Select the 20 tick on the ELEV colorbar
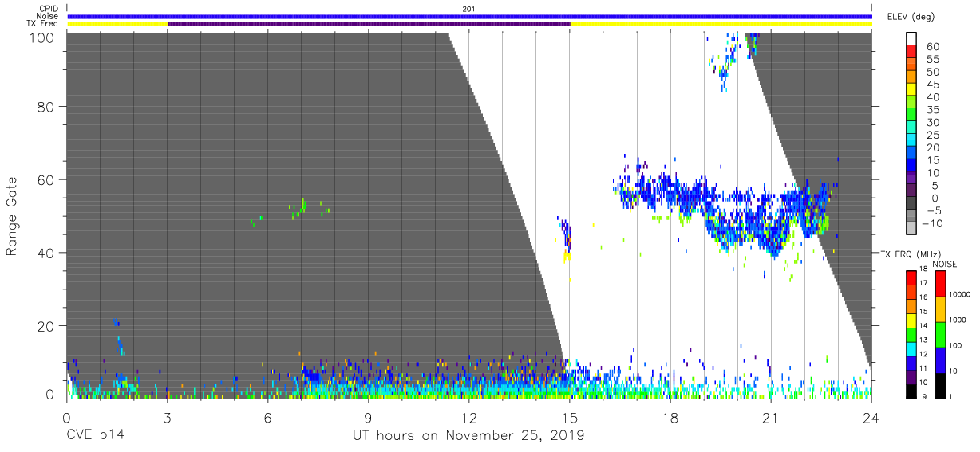Viewport: 980px width, 452px height. [x=934, y=147]
